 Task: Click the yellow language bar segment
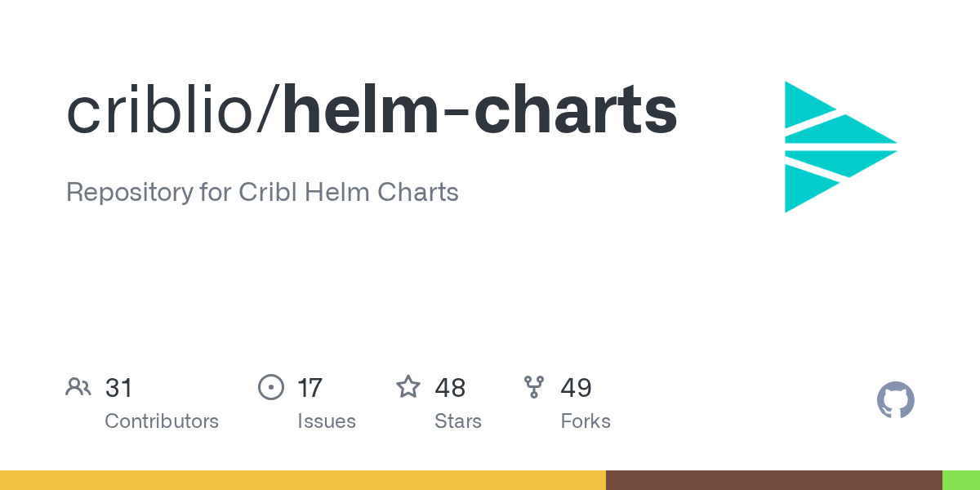(x=302, y=480)
